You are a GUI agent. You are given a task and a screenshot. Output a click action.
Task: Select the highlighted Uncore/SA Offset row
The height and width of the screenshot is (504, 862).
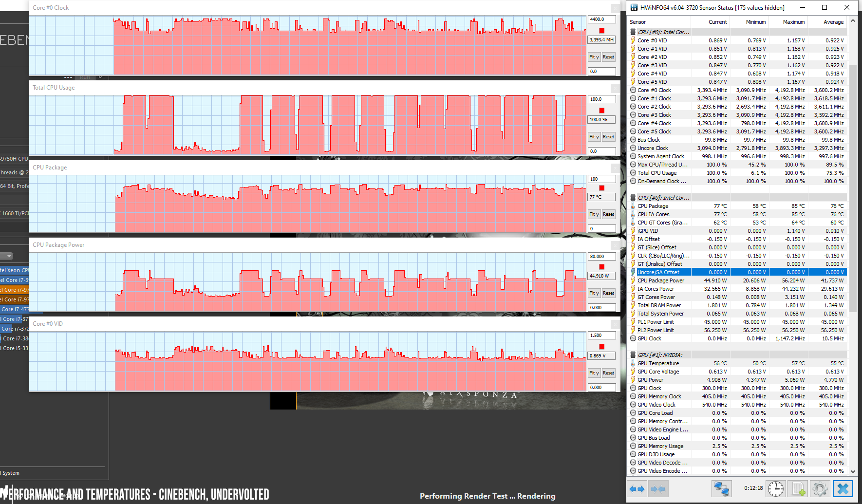pos(737,272)
